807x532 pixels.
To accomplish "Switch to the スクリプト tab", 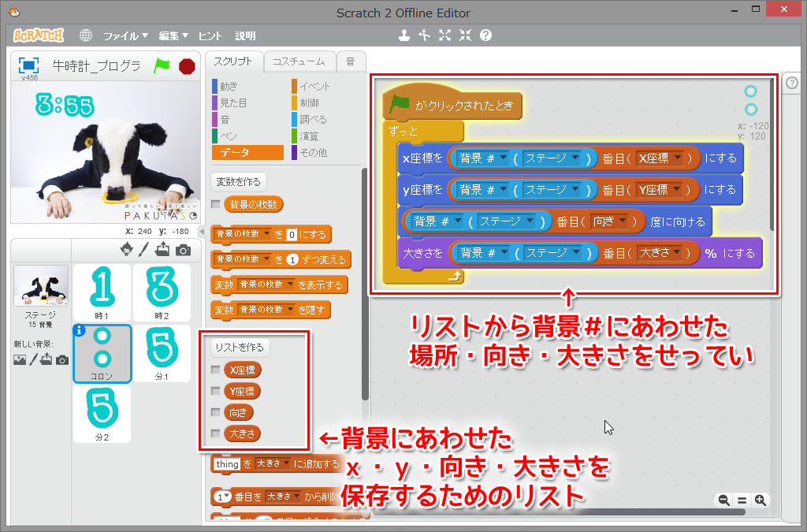I will [x=233, y=61].
